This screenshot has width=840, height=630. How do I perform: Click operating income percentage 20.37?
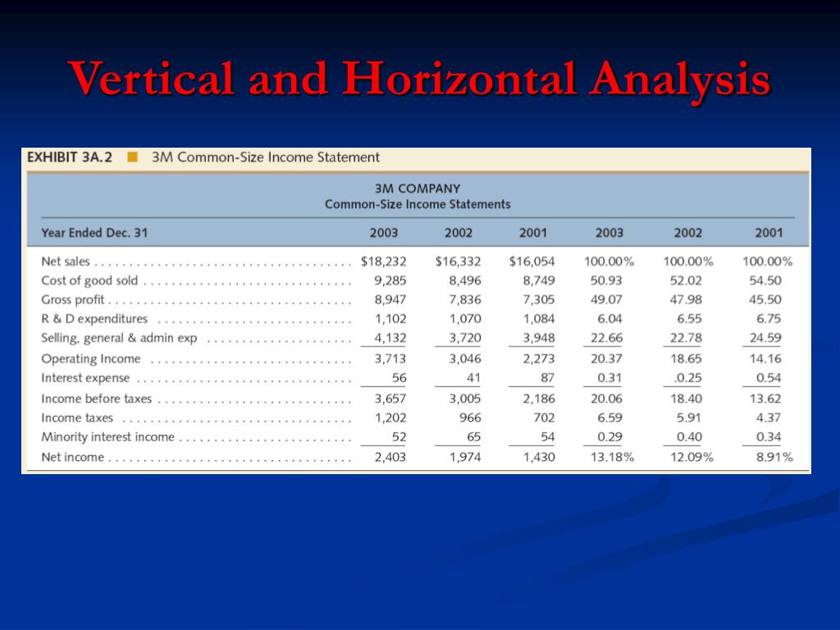(x=606, y=358)
